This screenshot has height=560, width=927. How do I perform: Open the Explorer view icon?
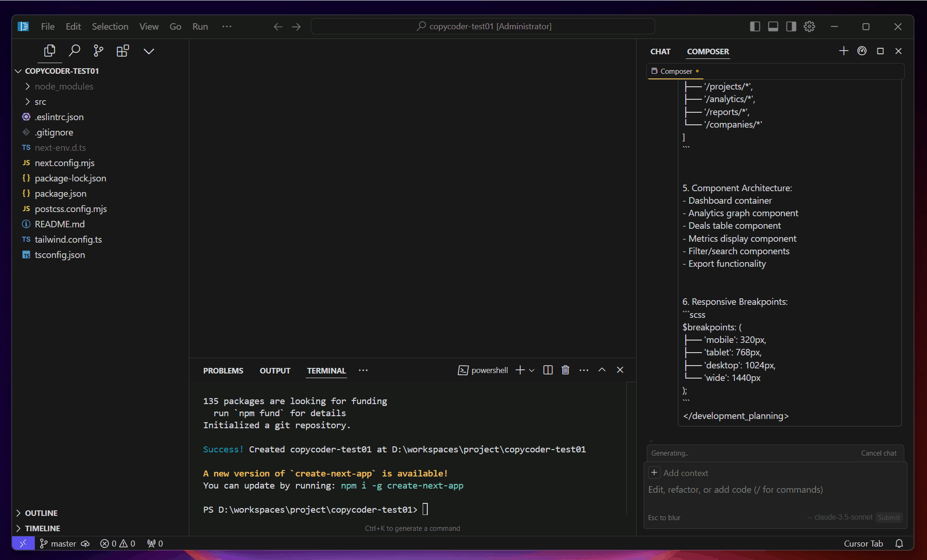tap(50, 51)
